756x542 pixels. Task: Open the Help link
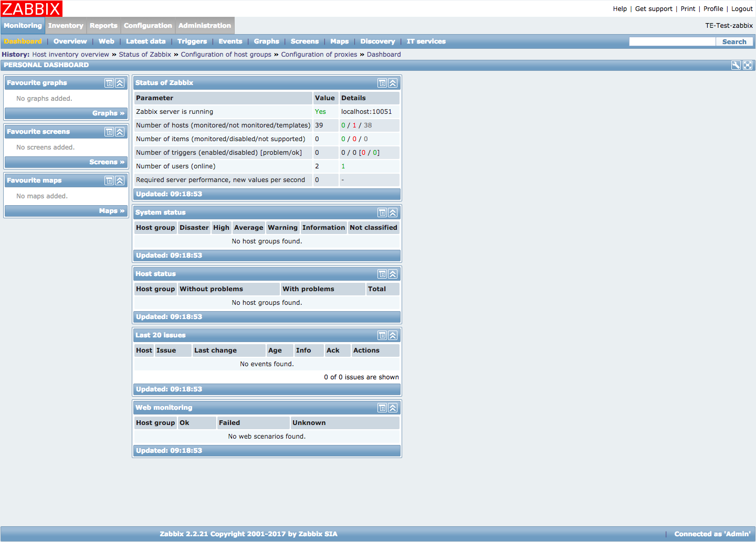point(620,9)
